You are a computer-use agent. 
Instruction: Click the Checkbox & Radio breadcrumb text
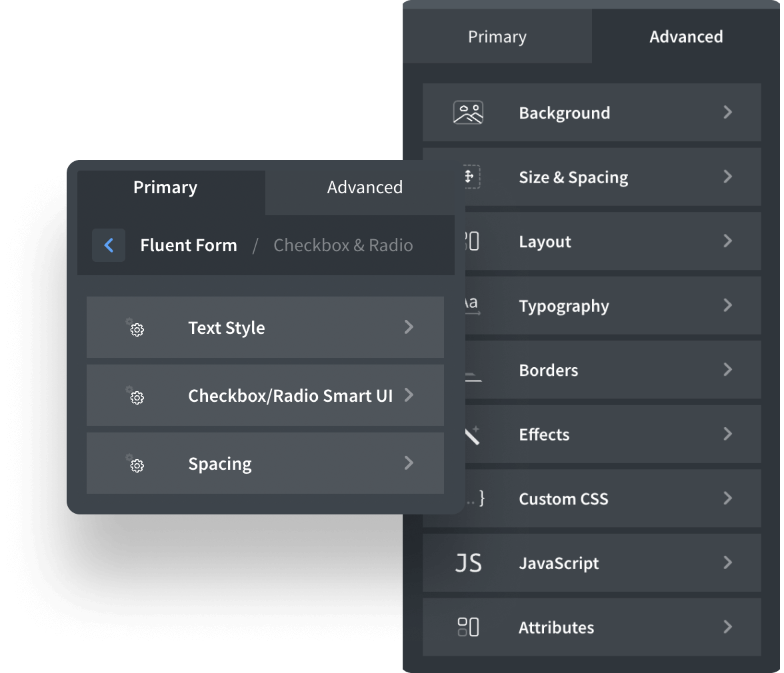click(343, 245)
